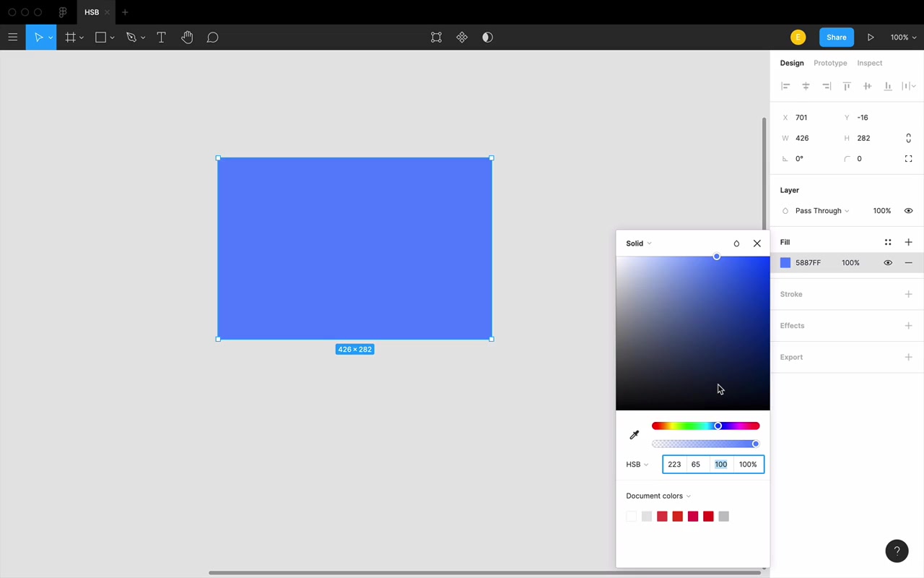Align right icon in Design panel
Image resolution: width=924 pixels, height=578 pixels.
[827, 86]
